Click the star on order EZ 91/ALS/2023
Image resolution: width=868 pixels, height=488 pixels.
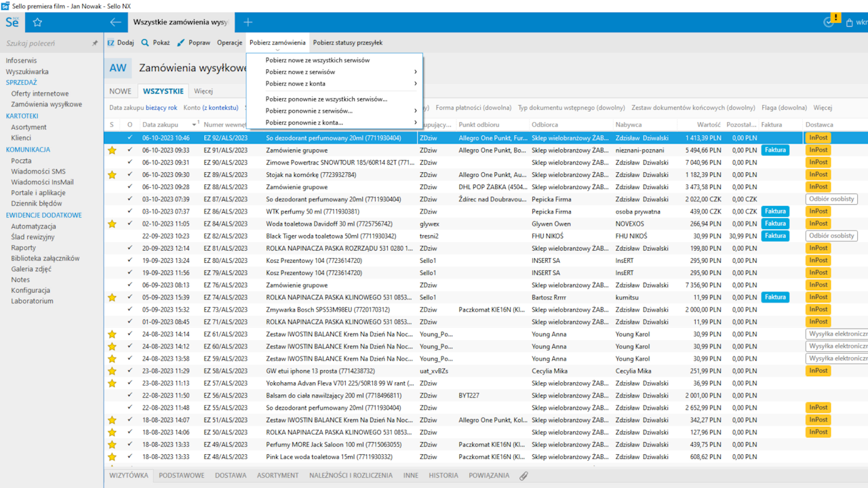coord(112,150)
